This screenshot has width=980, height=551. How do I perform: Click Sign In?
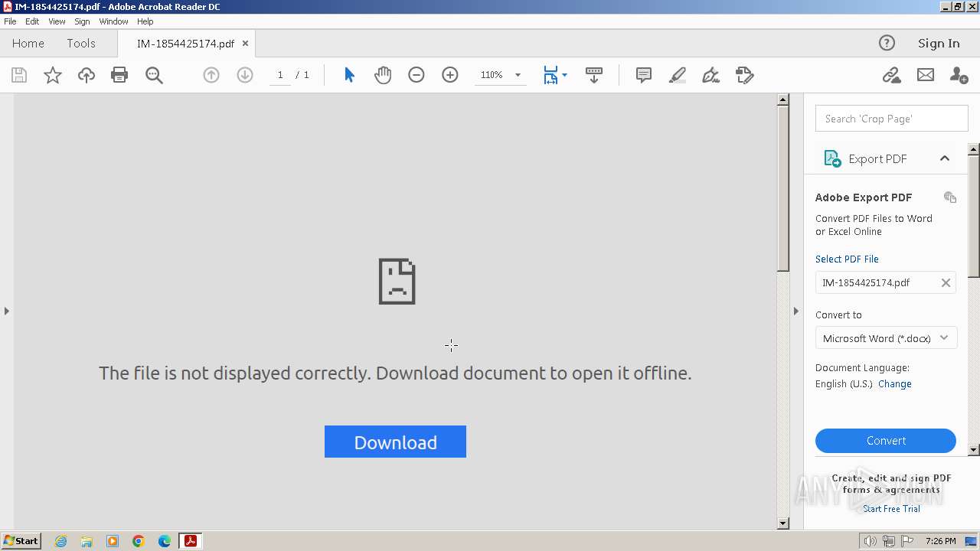tap(939, 44)
